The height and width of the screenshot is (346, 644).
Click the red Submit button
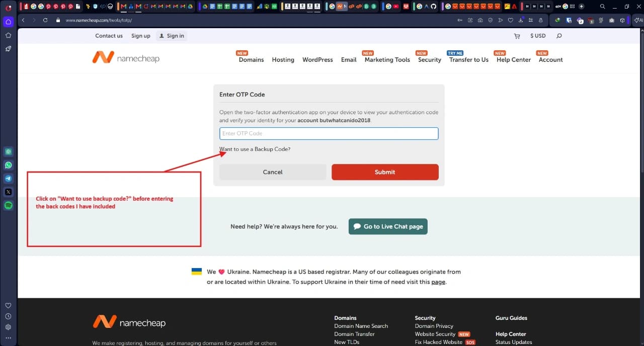click(385, 172)
